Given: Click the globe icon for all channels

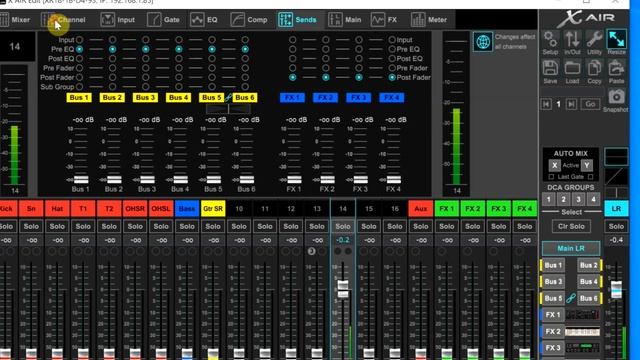Looking at the screenshot, I should click(483, 42).
